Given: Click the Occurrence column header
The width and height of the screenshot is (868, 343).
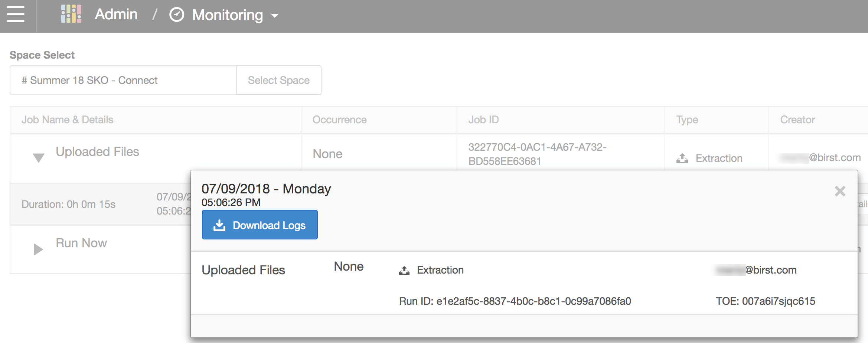Looking at the screenshot, I should 339,120.
